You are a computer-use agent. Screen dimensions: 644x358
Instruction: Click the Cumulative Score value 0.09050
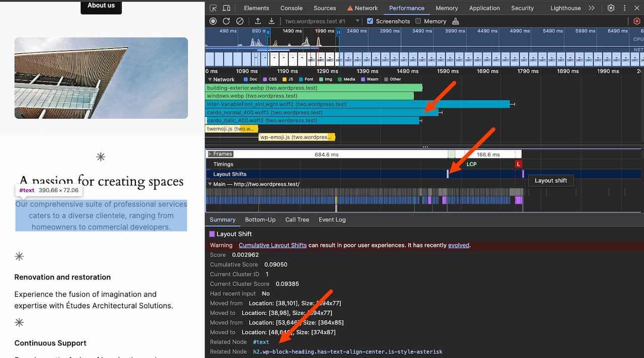275,264
